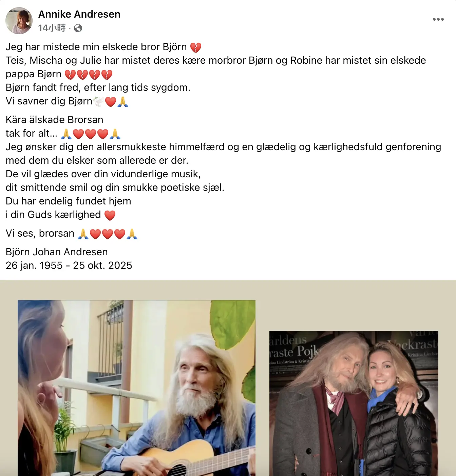456x476 pixels.
Task: Click the paragraph starting 'Jeg ønsker dig den allersmukkeste'
Action: (223, 154)
